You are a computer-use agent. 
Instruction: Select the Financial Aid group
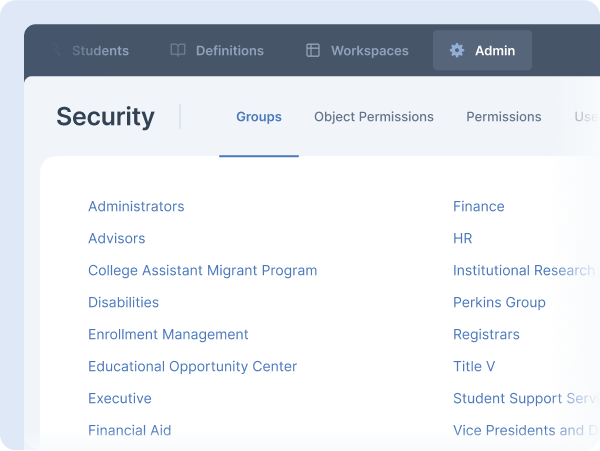pyautogui.click(x=129, y=430)
